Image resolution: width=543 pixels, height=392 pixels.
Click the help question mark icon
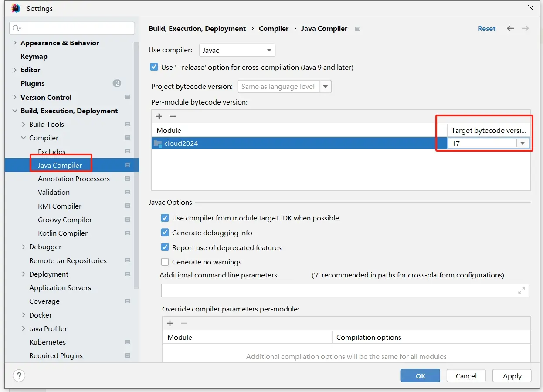tap(19, 375)
